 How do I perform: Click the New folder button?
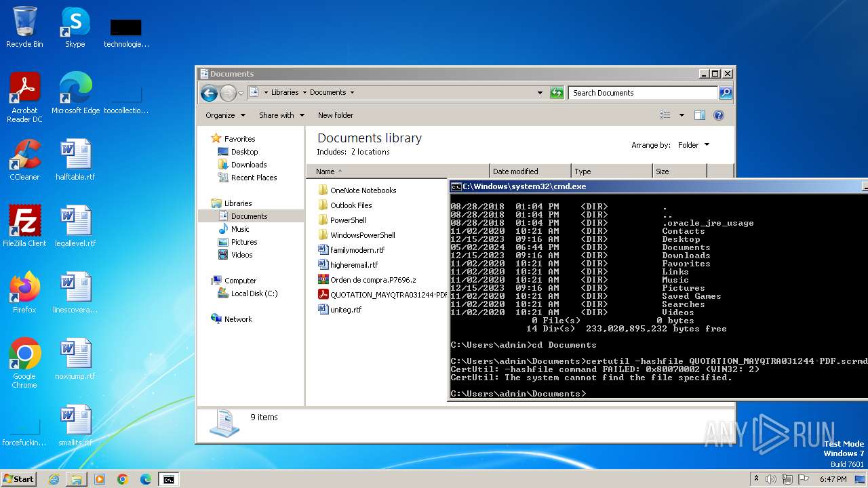pos(336,115)
